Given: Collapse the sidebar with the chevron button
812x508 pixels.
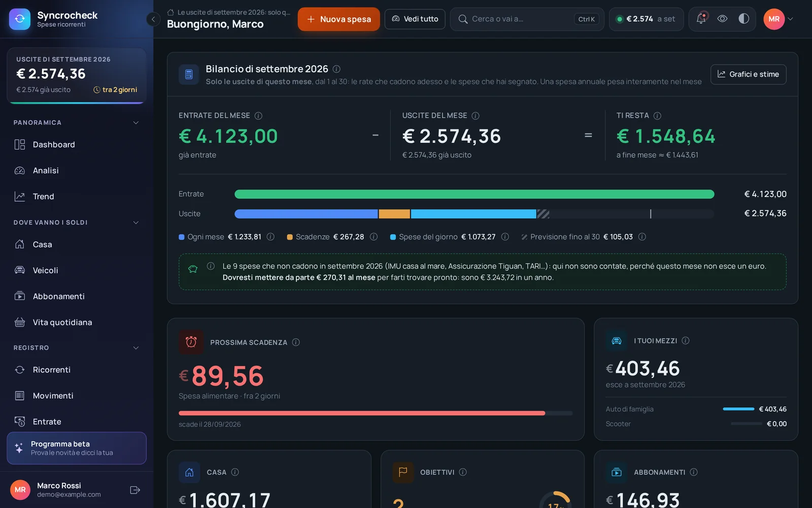Looking at the screenshot, I should [153, 19].
